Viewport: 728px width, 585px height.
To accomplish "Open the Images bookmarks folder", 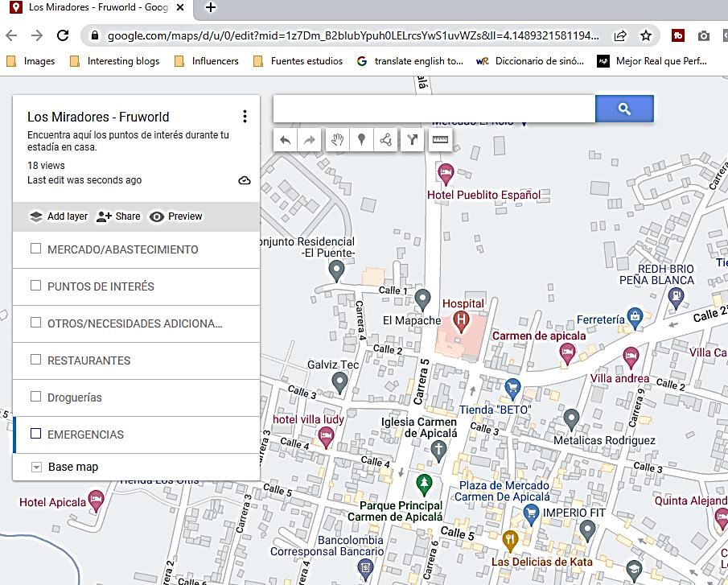I will pos(31,61).
